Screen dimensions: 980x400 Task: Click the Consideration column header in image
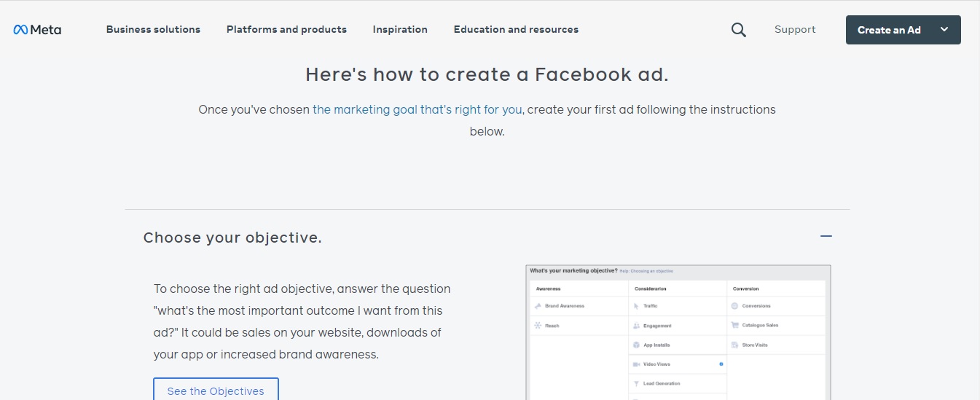[651, 289]
